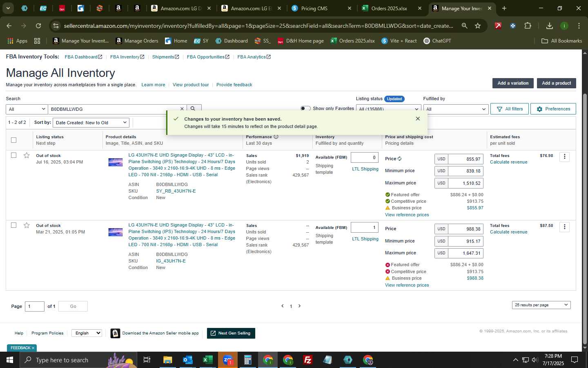The height and width of the screenshot is (368, 588).
Task: Edit the Available quantity field showing 0
Action: click(x=365, y=157)
